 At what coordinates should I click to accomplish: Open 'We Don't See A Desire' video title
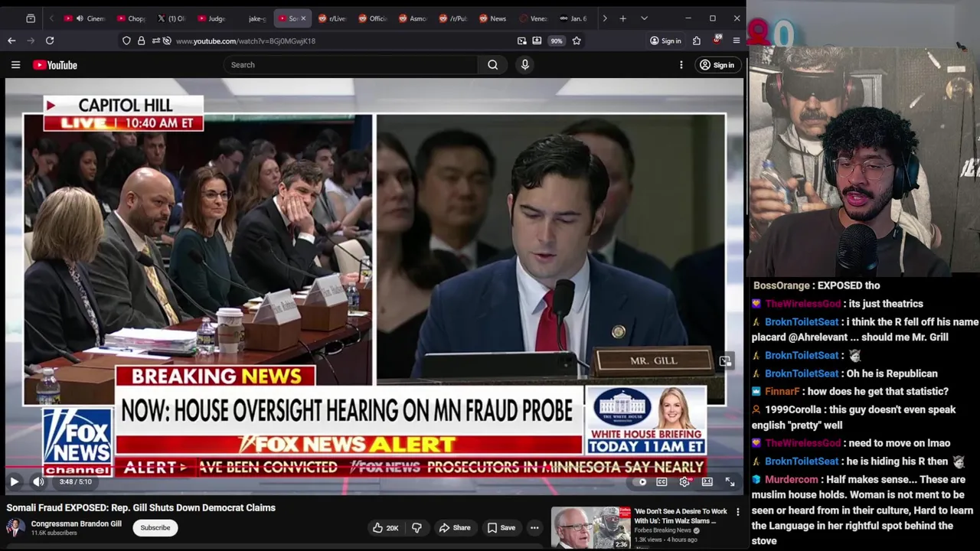point(680,516)
